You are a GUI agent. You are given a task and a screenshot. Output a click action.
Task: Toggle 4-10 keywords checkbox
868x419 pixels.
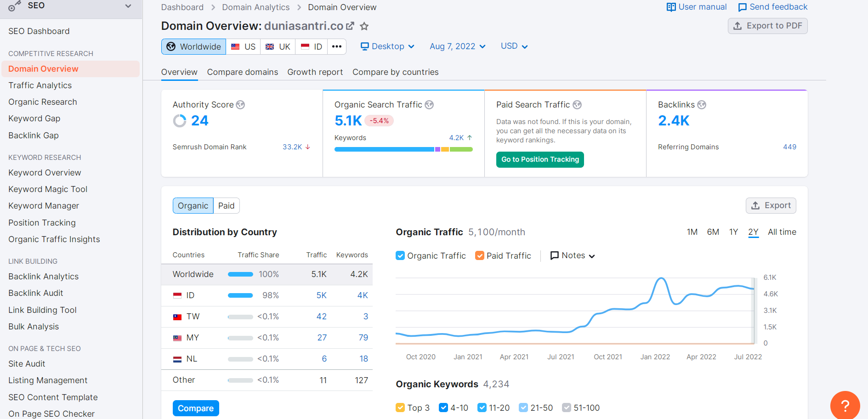click(443, 408)
